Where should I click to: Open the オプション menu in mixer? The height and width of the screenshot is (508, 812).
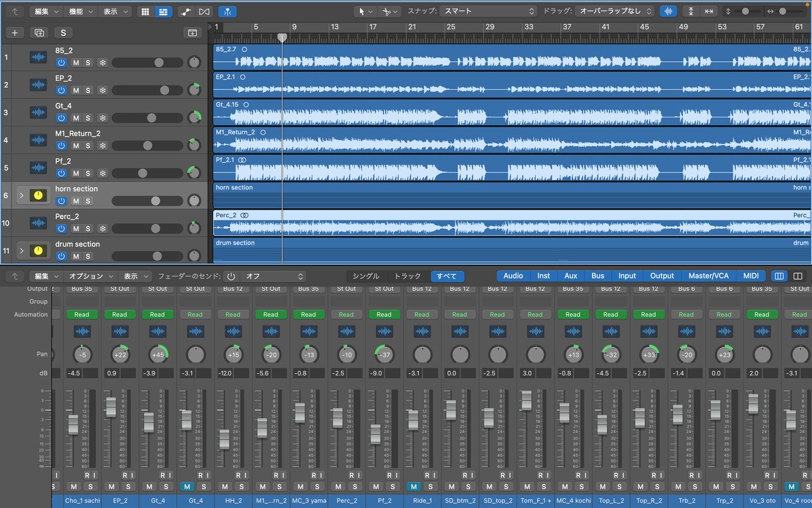click(x=91, y=276)
